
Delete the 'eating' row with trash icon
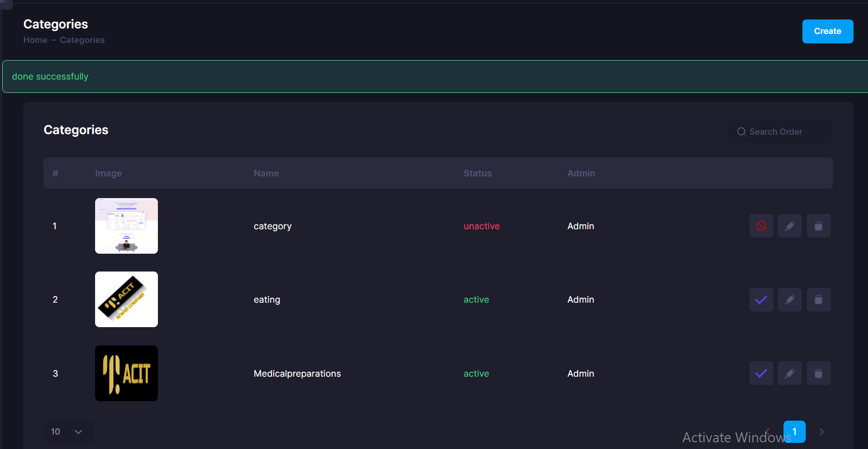(x=819, y=299)
